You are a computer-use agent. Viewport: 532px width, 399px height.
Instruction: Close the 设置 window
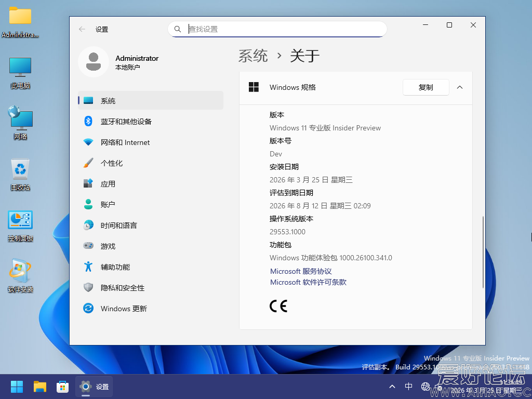[x=473, y=25]
